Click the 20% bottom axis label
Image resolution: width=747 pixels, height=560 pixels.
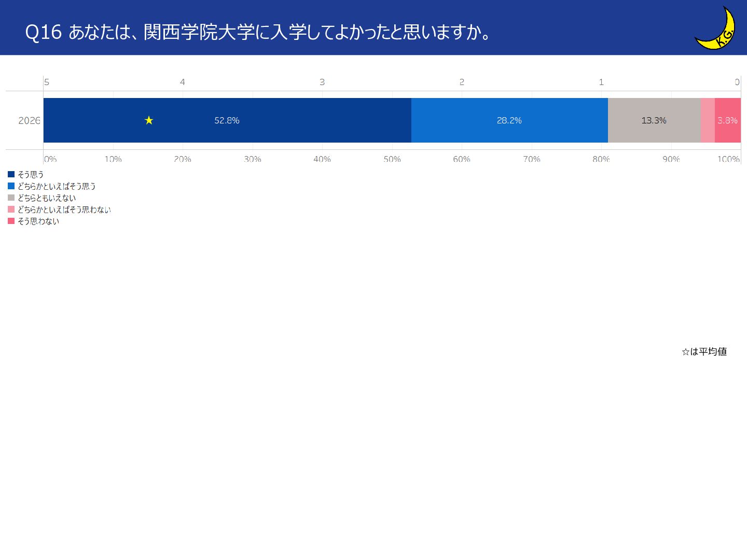[x=183, y=159]
